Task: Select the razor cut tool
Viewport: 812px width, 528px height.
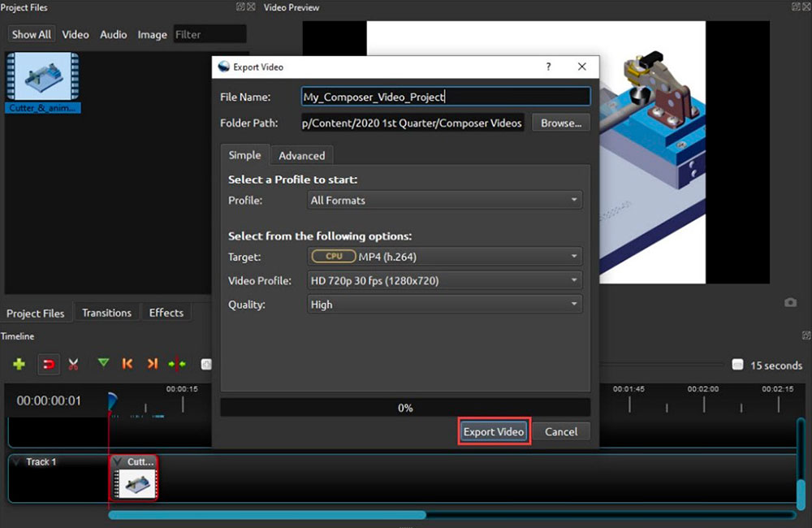Action: tap(73, 364)
